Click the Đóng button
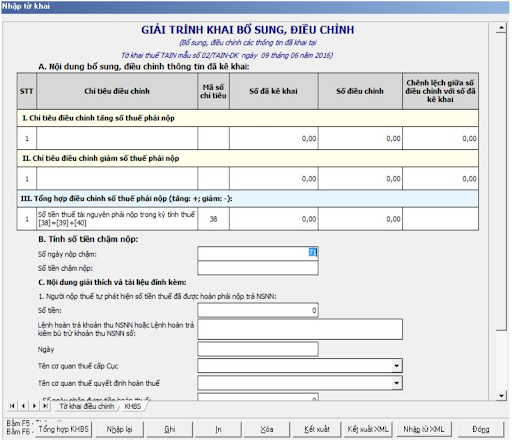Viewport: 512px width, 441px height. (480, 429)
